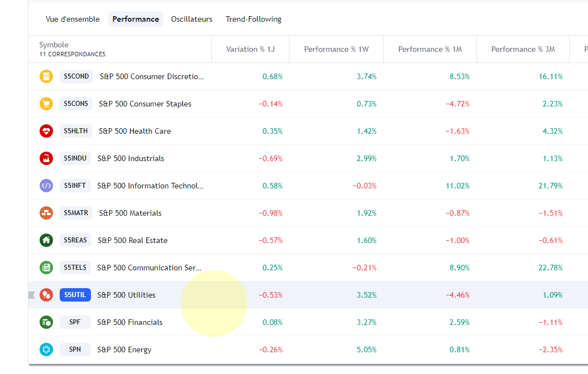
Task: Click the Health Care heart icon
Action: coord(46,131)
